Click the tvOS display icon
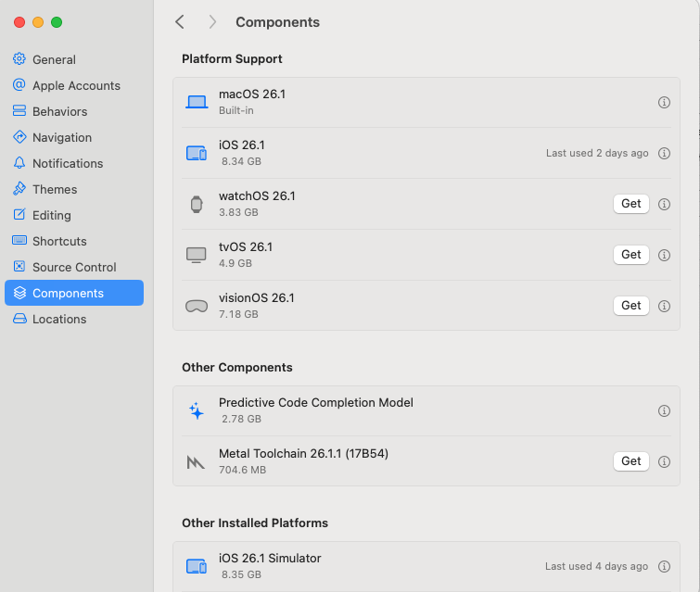This screenshot has width=700, height=592. (x=197, y=255)
